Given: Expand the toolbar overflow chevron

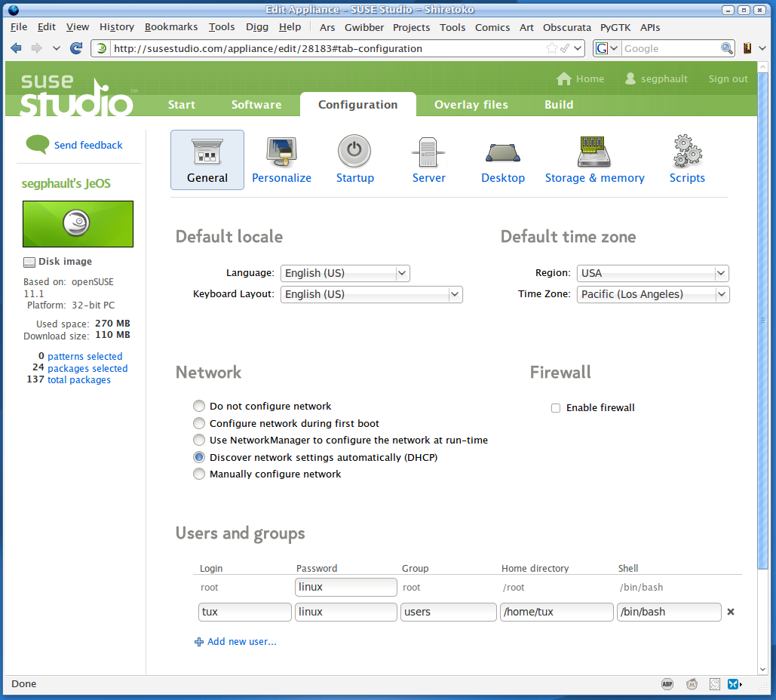Looking at the screenshot, I should tap(762, 48).
